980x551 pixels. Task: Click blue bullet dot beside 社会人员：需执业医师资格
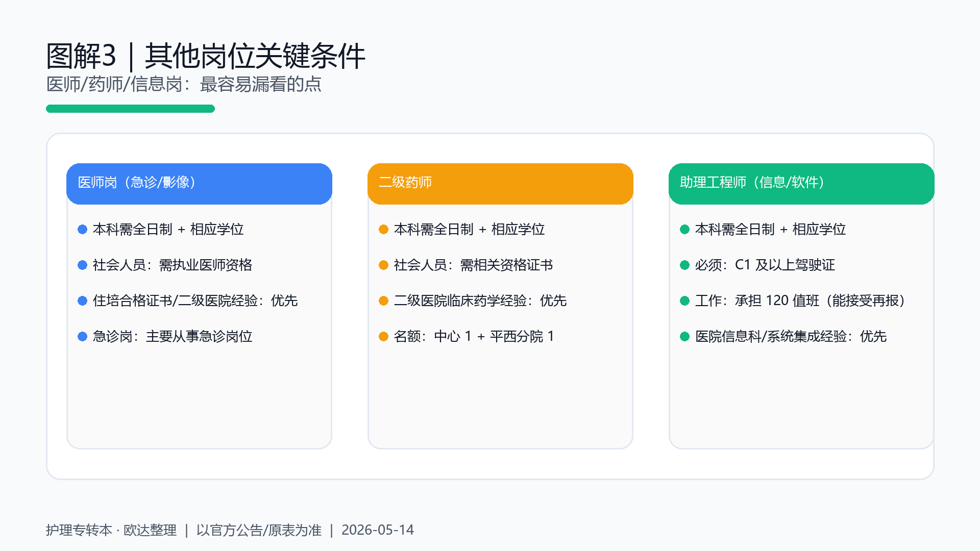coord(82,265)
